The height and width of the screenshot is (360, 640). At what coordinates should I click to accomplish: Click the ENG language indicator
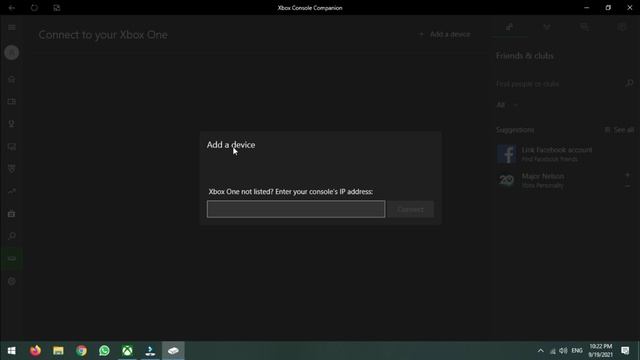coord(577,351)
